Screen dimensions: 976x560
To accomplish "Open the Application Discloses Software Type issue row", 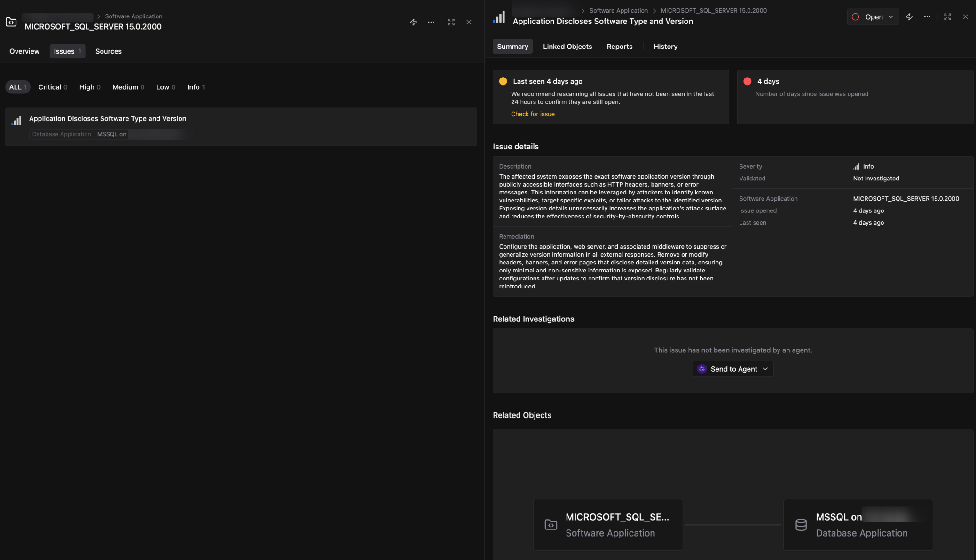I will 241,126.
